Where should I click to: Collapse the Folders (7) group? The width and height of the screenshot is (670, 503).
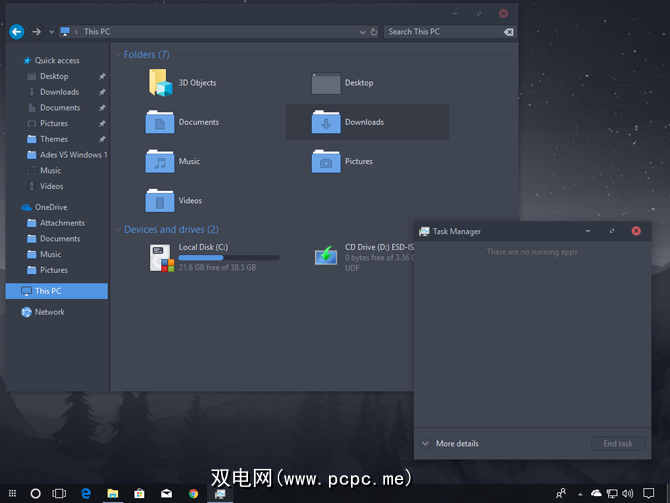click(117, 55)
